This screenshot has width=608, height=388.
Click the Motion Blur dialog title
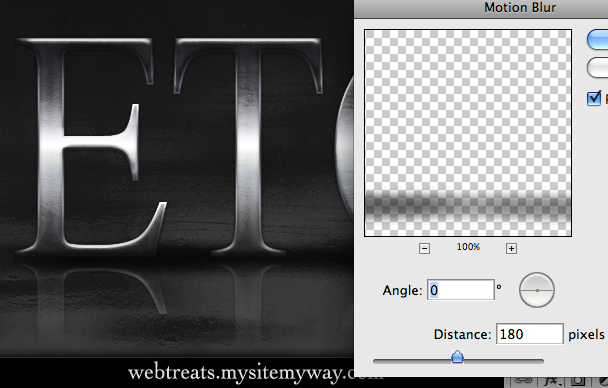pyautogui.click(x=520, y=7)
